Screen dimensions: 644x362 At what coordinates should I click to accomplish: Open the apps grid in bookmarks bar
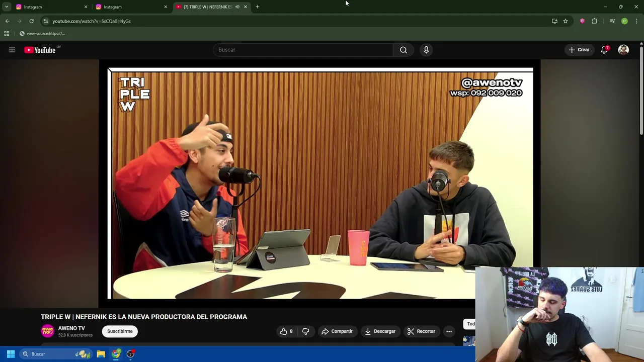(7, 34)
